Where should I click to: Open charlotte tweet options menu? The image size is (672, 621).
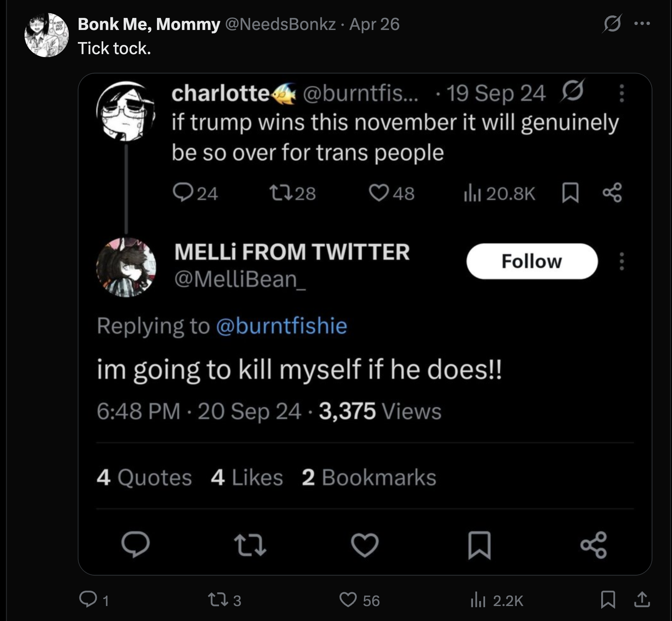point(622,93)
